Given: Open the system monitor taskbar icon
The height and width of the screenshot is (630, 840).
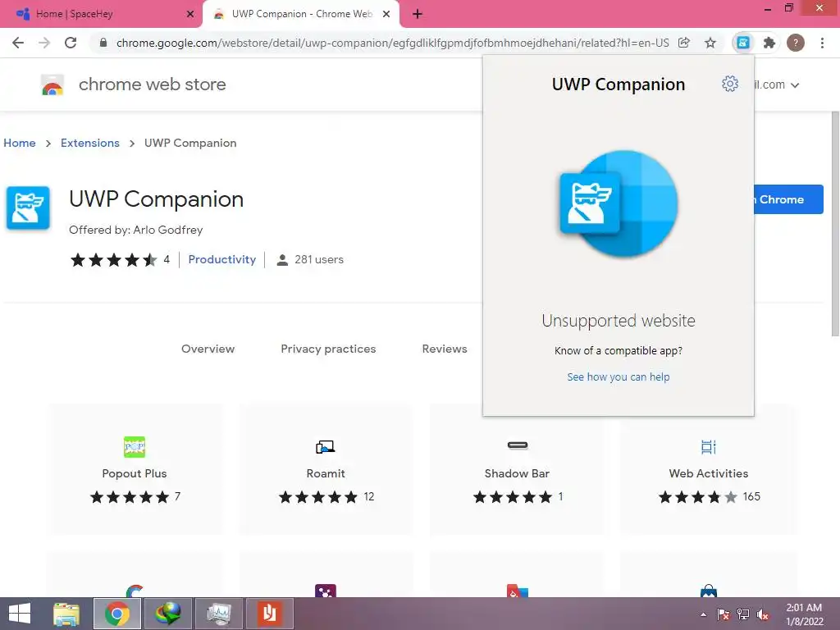Looking at the screenshot, I should 219,614.
